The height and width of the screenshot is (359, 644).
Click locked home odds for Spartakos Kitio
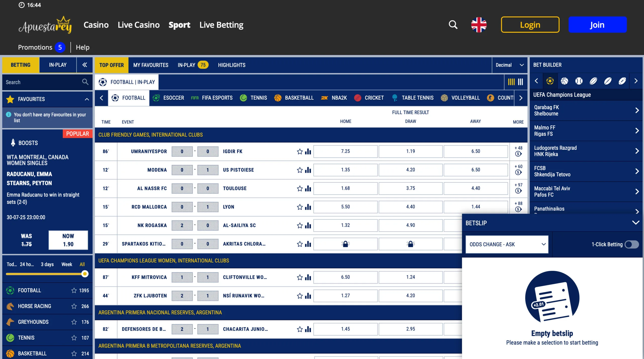[345, 244]
